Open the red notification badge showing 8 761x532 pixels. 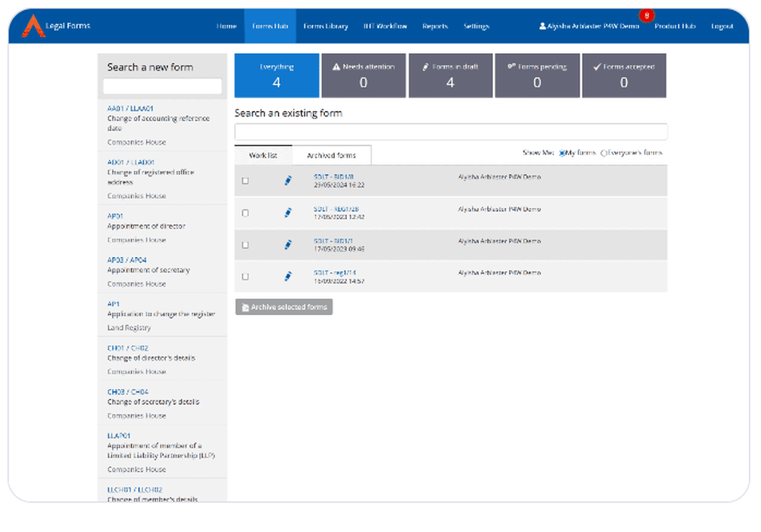pyautogui.click(x=645, y=14)
